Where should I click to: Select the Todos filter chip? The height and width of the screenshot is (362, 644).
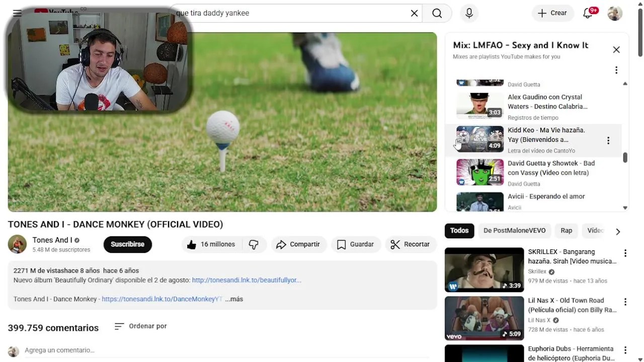[459, 231]
